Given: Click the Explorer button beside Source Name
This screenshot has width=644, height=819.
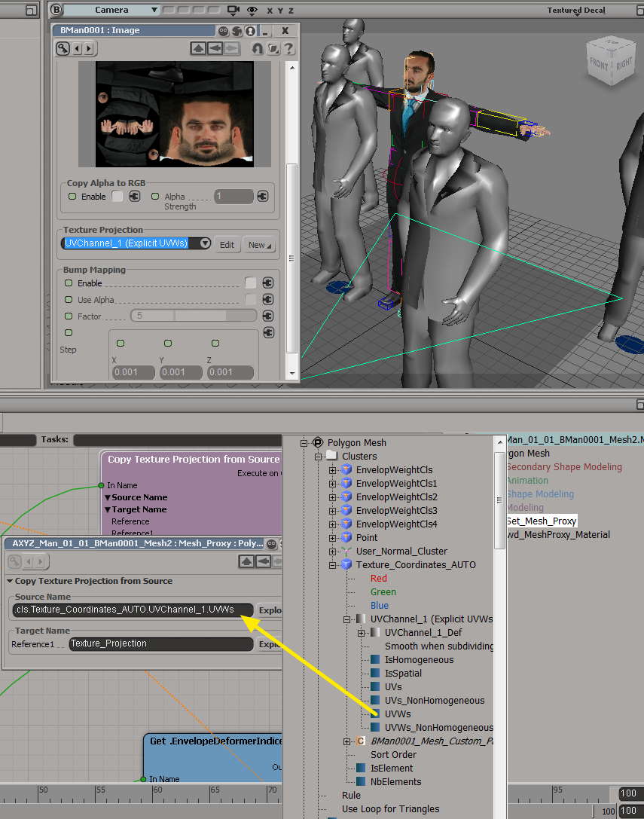Looking at the screenshot, I should coord(270,610).
